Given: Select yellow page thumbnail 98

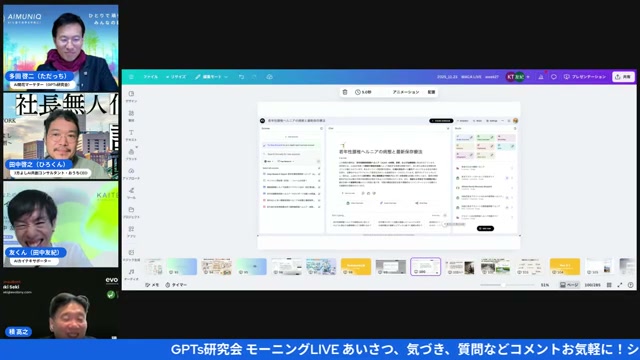Looking at the screenshot, I should point(356,267).
